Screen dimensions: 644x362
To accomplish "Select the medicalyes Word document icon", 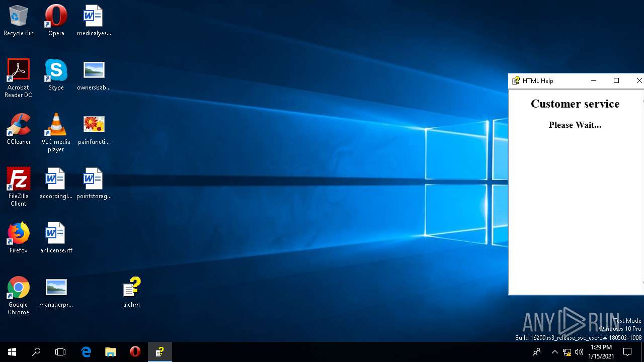I will 94,21.
